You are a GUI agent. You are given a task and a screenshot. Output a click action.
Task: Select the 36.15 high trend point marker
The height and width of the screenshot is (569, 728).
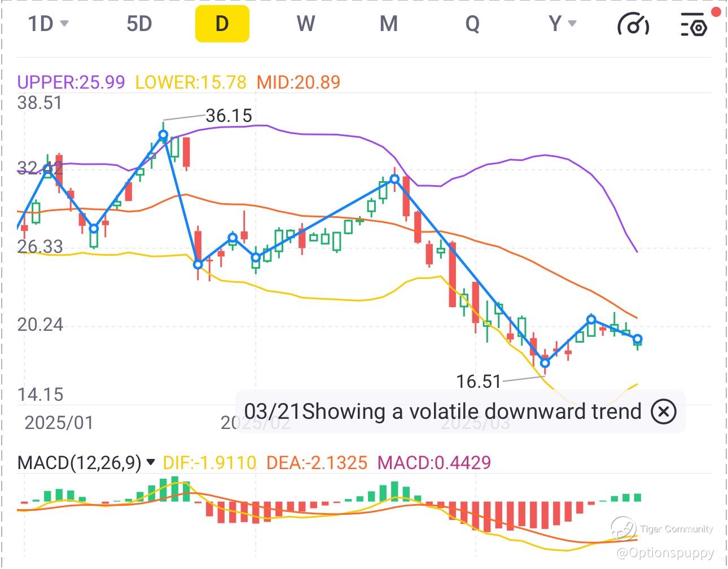click(x=163, y=135)
